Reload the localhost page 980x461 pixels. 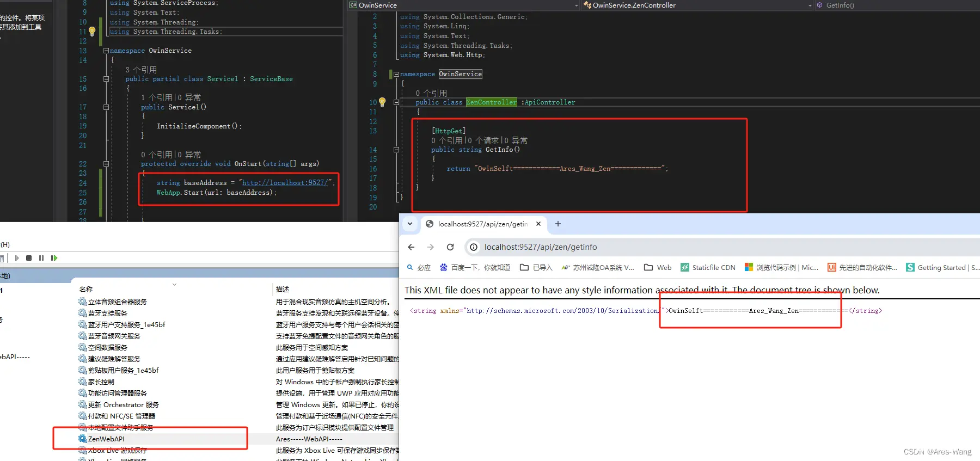point(450,247)
